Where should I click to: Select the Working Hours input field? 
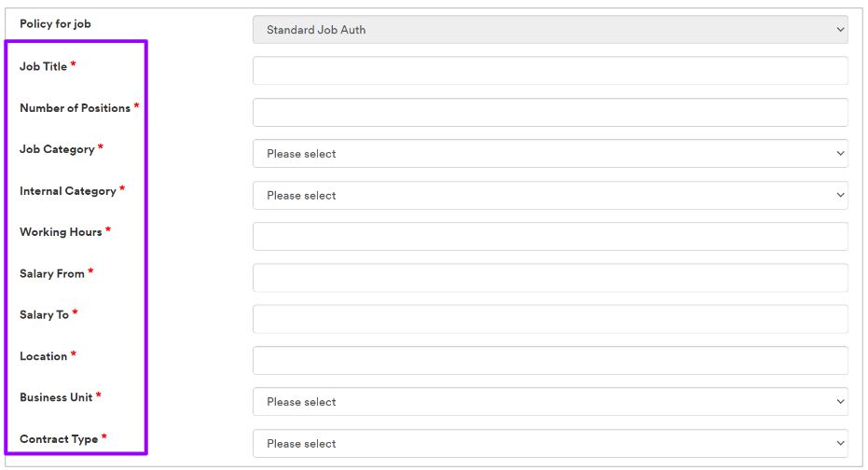coord(550,237)
